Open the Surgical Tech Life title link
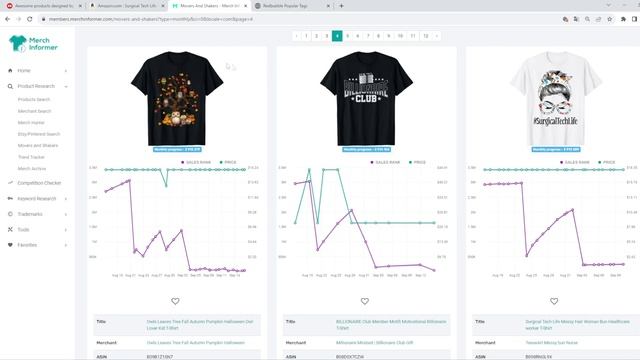Image resolution: width=640 pixels, height=360 pixels. [x=578, y=325]
